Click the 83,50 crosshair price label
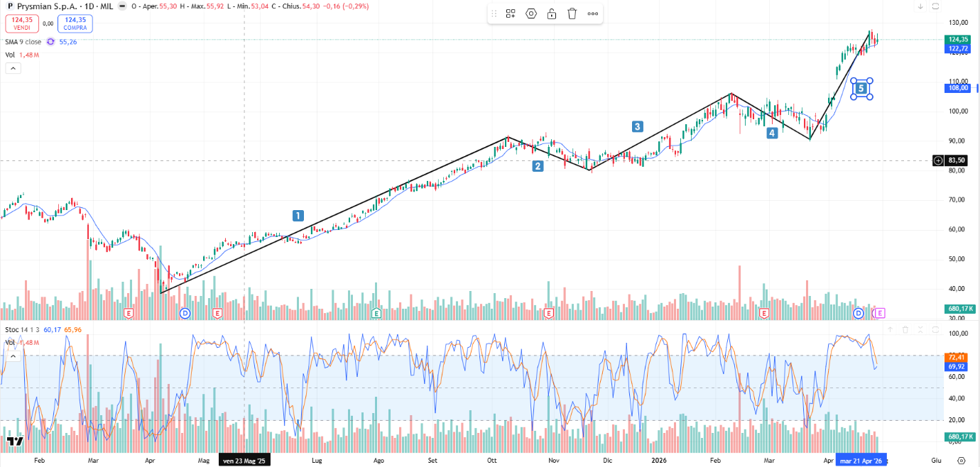 [x=958, y=161]
